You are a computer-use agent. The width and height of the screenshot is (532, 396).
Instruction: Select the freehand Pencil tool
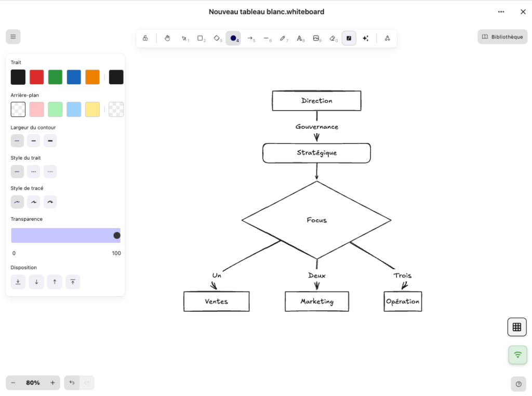click(283, 38)
